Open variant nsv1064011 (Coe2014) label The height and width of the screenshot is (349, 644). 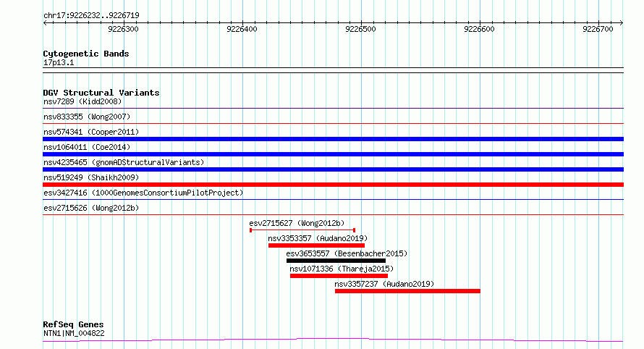pos(87,147)
